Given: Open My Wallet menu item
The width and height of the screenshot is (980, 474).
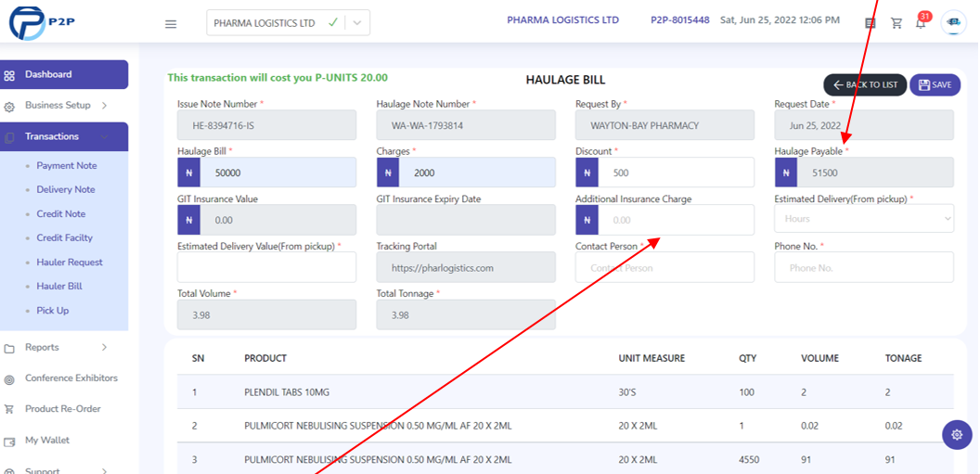Looking at the screenshot, I should [x=47, y=441].
